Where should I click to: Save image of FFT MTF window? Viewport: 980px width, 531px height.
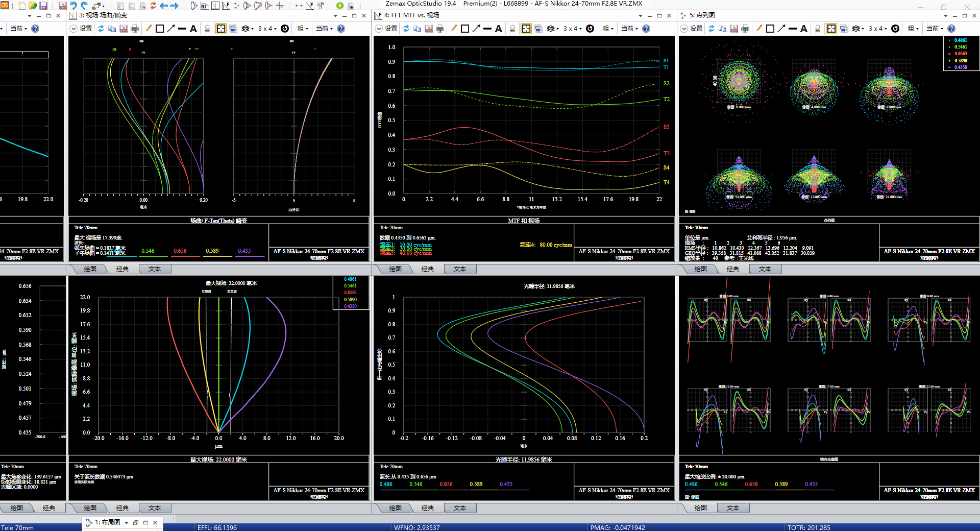point(429,29)
